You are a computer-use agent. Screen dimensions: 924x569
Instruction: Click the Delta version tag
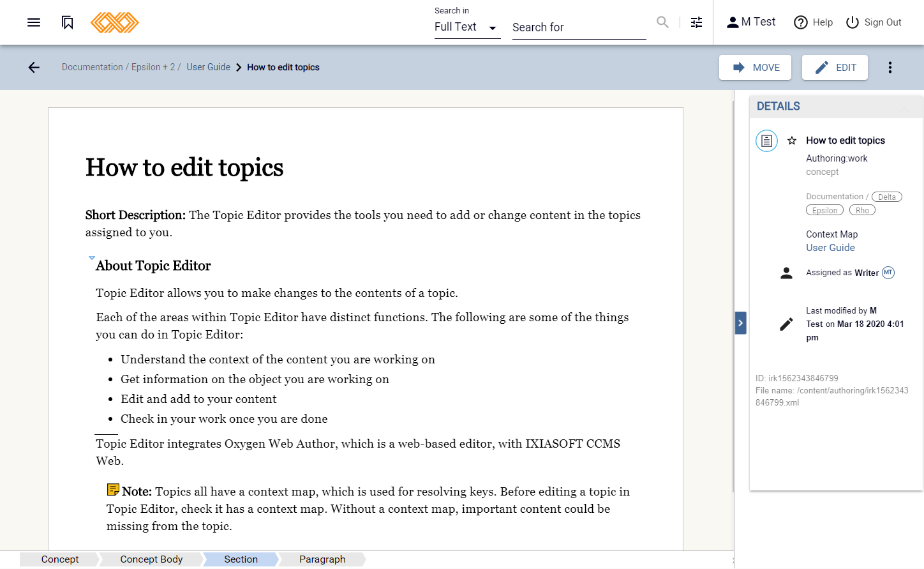[887, 197]
